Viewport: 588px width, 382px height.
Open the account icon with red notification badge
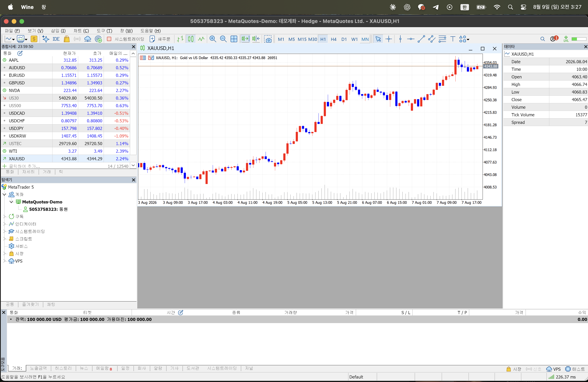pos(554,39)
